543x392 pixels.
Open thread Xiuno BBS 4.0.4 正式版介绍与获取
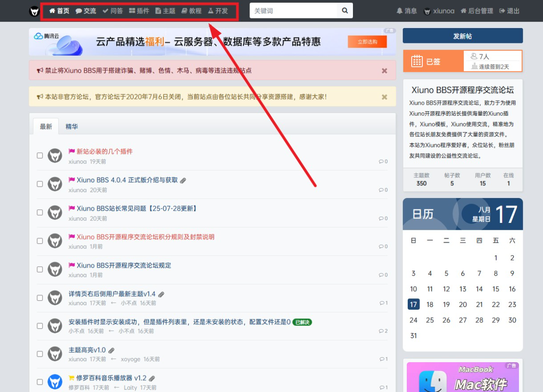[x=127, y=180]
